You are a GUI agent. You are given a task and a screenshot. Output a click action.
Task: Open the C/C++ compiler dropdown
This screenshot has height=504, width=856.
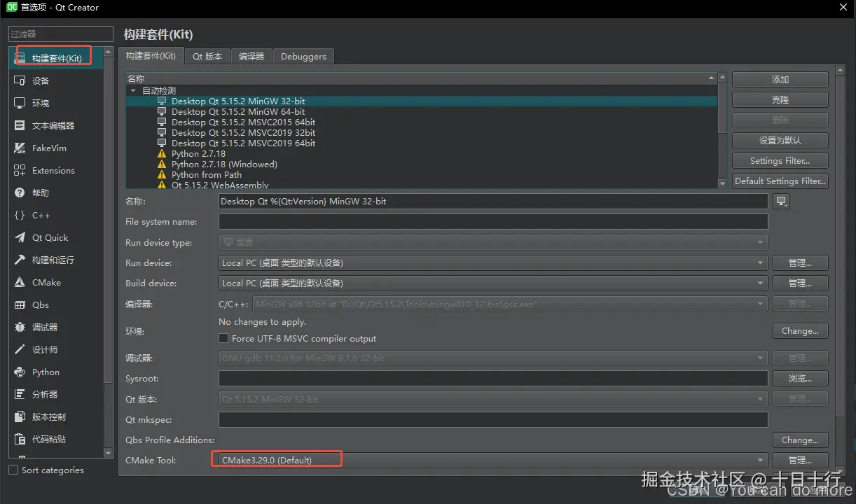point(511,304)
